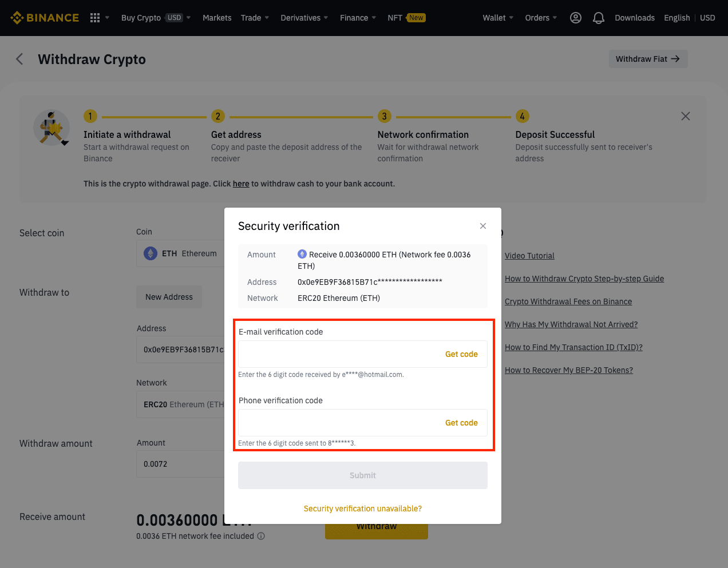Click ERC20 Ethereum (ETH) network text in dialog

pos(339,298)
